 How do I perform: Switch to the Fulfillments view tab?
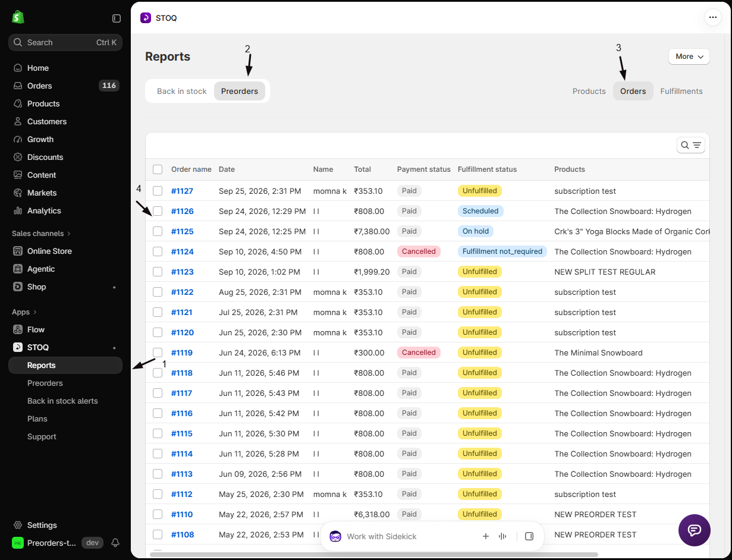(x=681, y=91)
